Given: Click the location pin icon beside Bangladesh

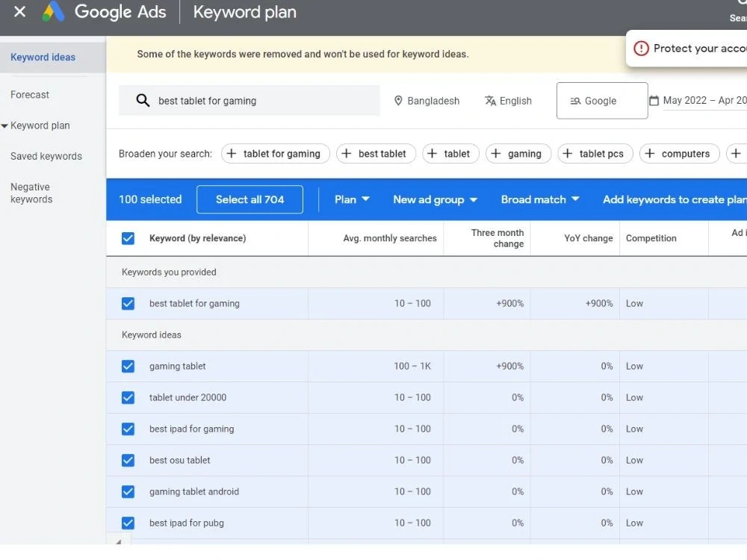Looking at the screenshot, I should [398, 101].
